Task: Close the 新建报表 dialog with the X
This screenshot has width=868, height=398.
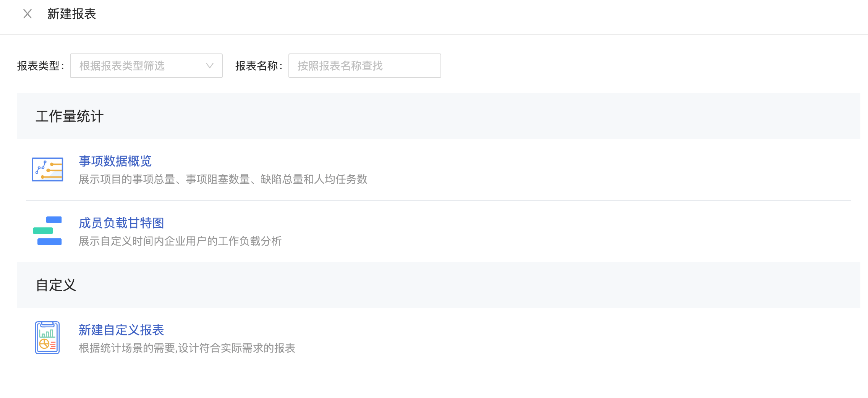Action: (x=27, y=14)
